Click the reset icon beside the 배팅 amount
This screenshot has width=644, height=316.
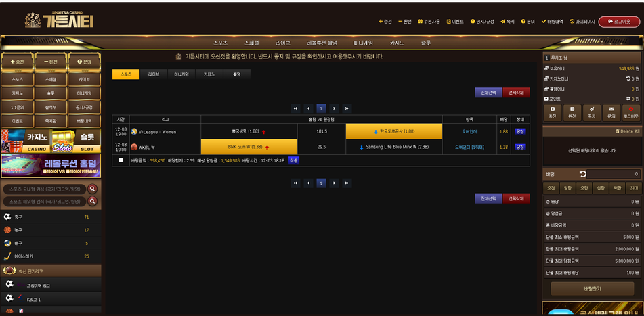[x=583, y=174]
